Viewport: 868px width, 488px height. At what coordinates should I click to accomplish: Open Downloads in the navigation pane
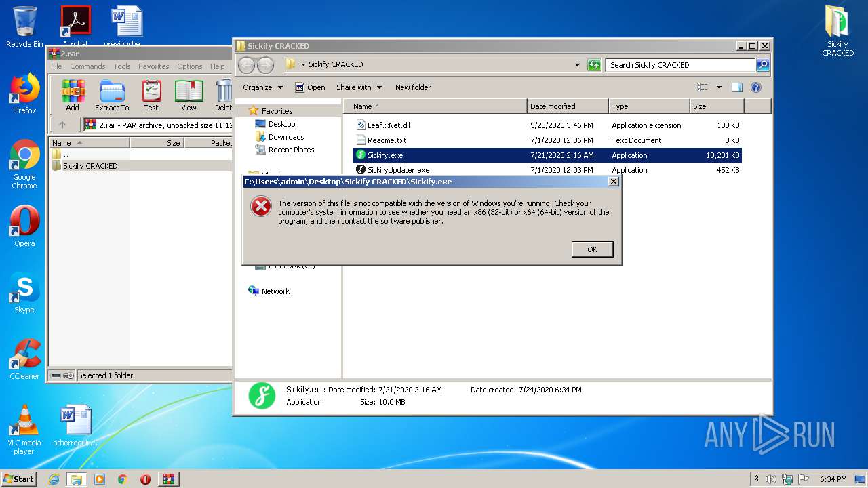coord(279,137)
